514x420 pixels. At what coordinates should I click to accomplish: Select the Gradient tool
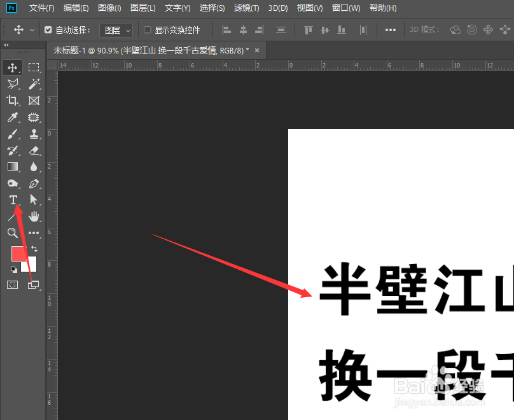[13, 167]
